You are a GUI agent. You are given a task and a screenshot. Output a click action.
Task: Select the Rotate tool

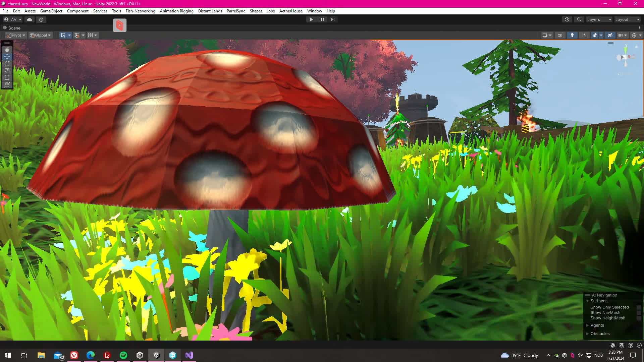7,64
